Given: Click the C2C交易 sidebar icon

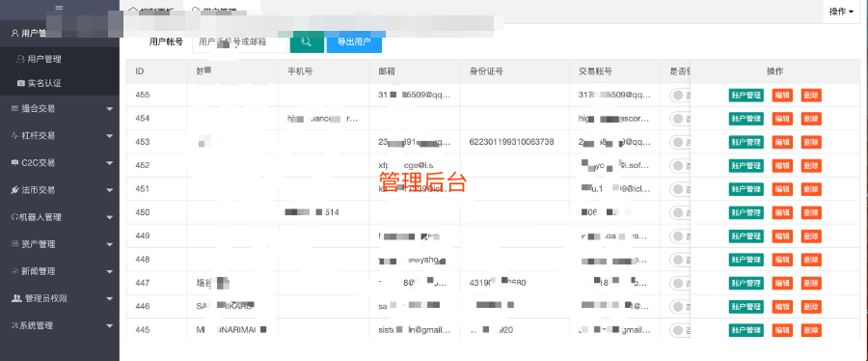Looking at the screenshot, I should [x=14, y=163].
